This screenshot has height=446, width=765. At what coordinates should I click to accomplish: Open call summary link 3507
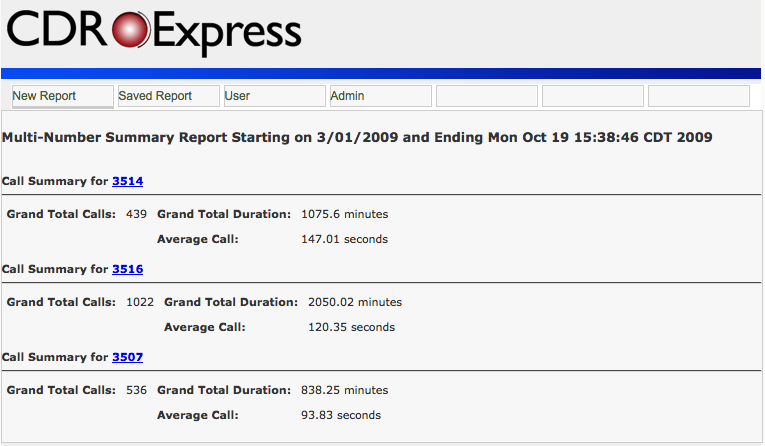tap(128, 357)
